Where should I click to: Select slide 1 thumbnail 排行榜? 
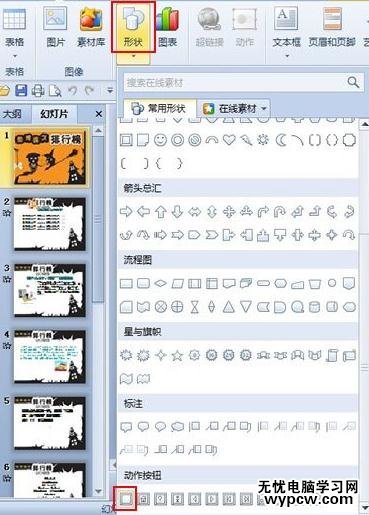click(49, 157)
